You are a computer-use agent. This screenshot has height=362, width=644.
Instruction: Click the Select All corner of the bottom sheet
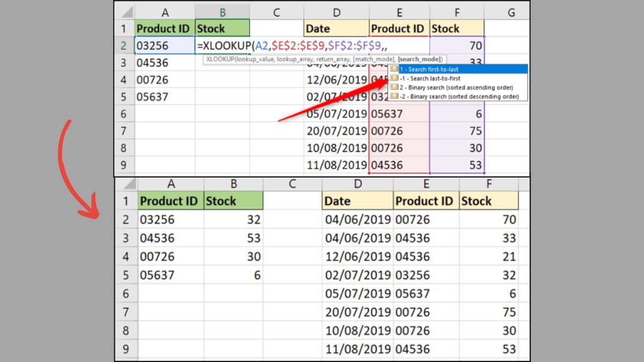pos(129,183)
